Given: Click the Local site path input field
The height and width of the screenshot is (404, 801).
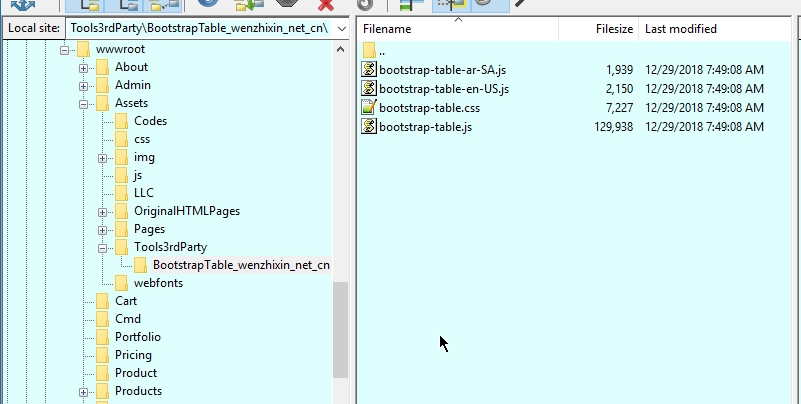Looking at the screenshot, I should click(x=200, y=28).
